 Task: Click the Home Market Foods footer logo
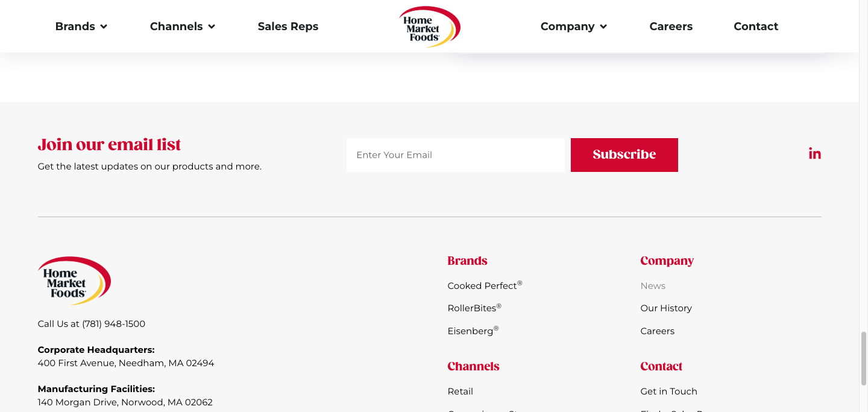[74, 280]
